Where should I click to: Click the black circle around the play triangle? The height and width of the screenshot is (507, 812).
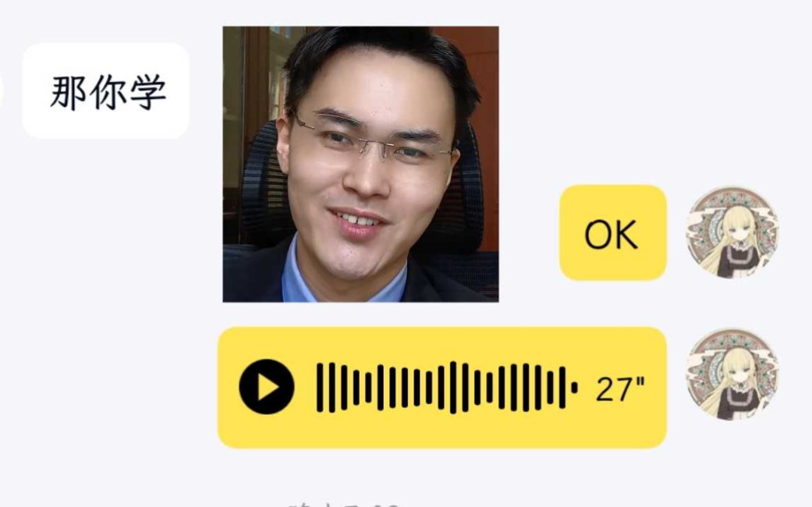[267, 387]
